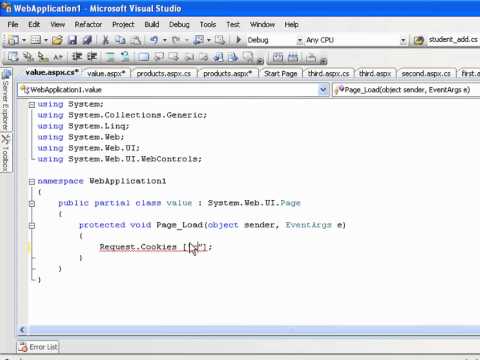Collapse the class value outline region
Screen dimensions: 480x360
[32, 204]
